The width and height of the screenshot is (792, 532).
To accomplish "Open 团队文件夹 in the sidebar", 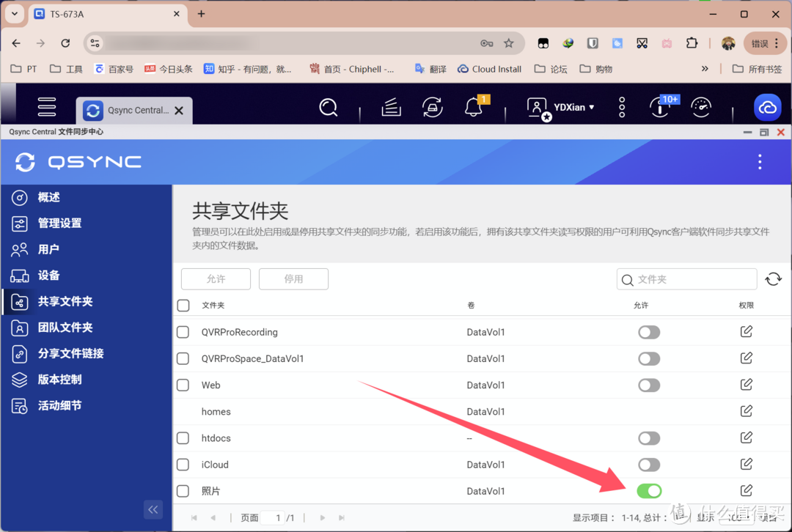I will click(x=65, y=328).
